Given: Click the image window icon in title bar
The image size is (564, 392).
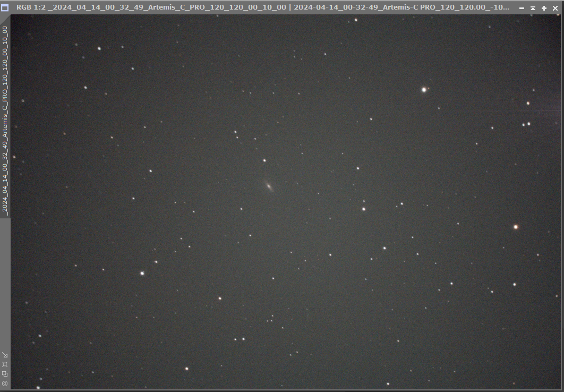Looking at the screenshot, I should point(5,7).
